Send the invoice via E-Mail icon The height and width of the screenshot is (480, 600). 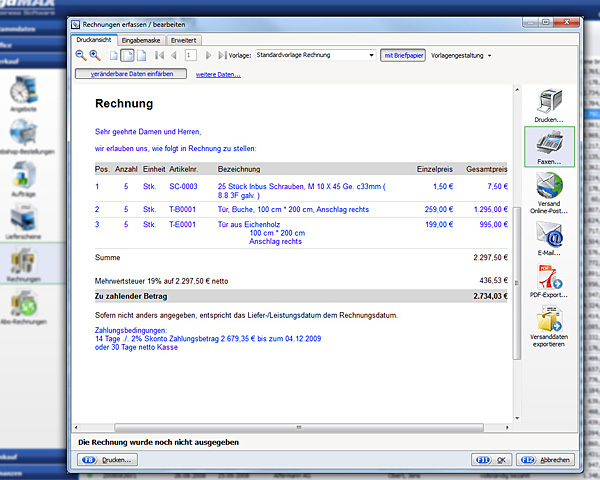pyautogui.click(x=549, y=238)
